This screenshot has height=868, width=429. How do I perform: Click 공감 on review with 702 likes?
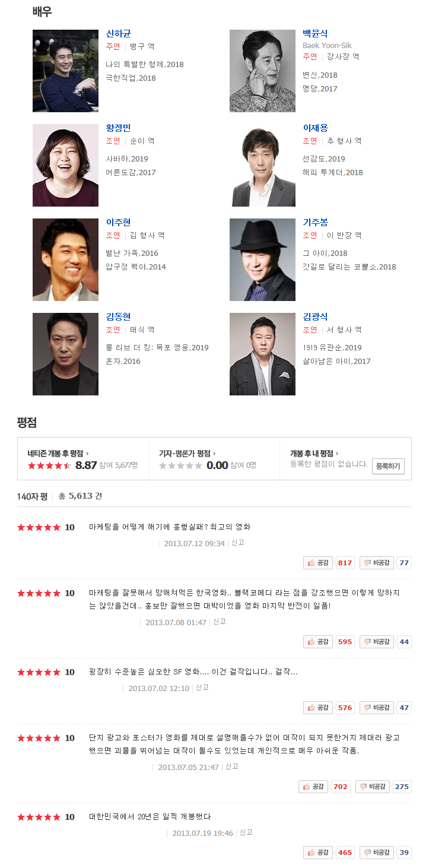click(313, 787)
